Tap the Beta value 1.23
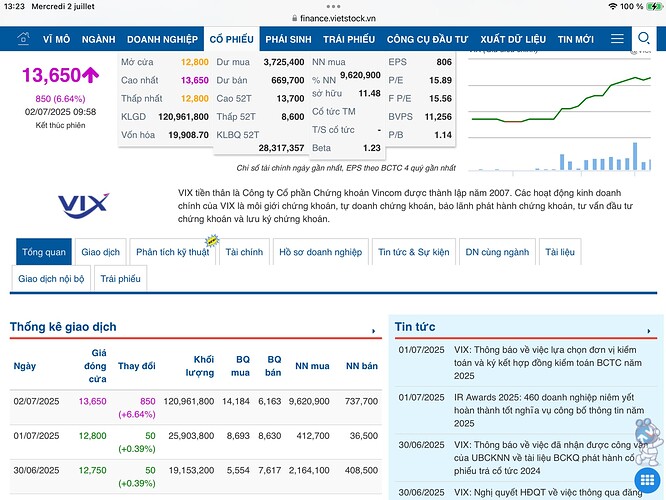This screenshot has height=500, width=666. pyautogui.click(x=372, y=148)
